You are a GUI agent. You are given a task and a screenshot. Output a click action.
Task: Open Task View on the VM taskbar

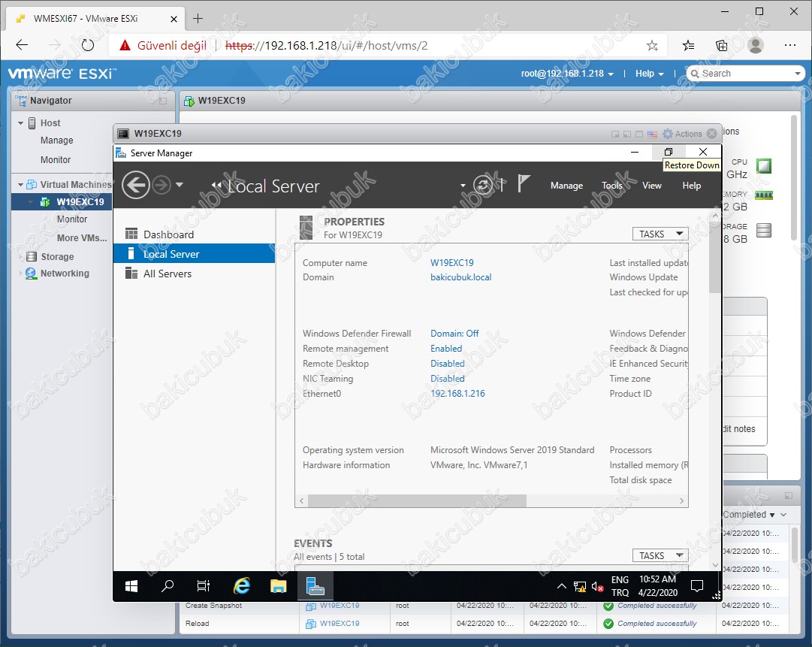pos(203,586)
